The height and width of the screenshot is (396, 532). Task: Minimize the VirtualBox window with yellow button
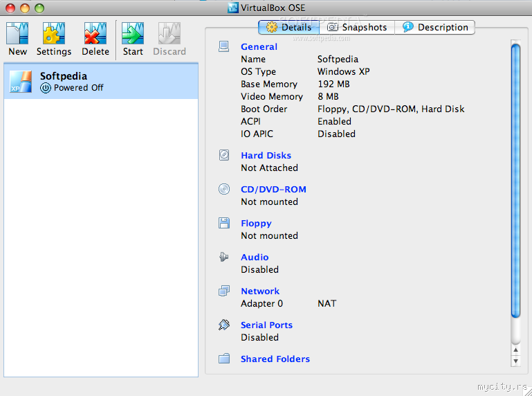click(x=25, y=8)
